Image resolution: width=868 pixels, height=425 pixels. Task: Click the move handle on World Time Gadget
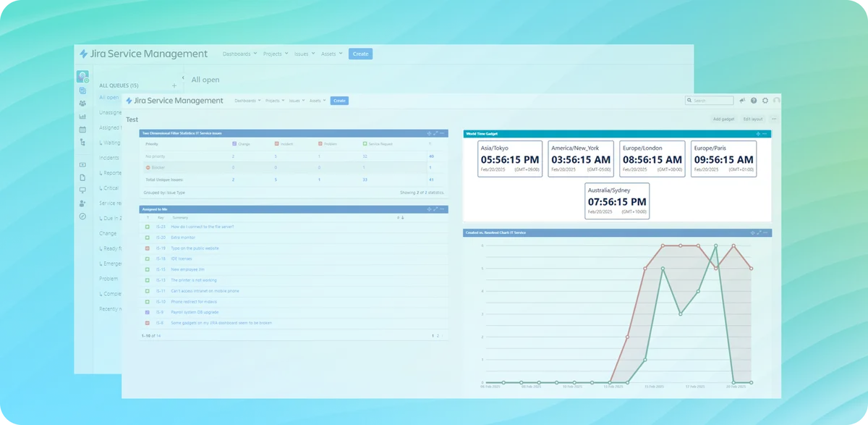point(758,133)
